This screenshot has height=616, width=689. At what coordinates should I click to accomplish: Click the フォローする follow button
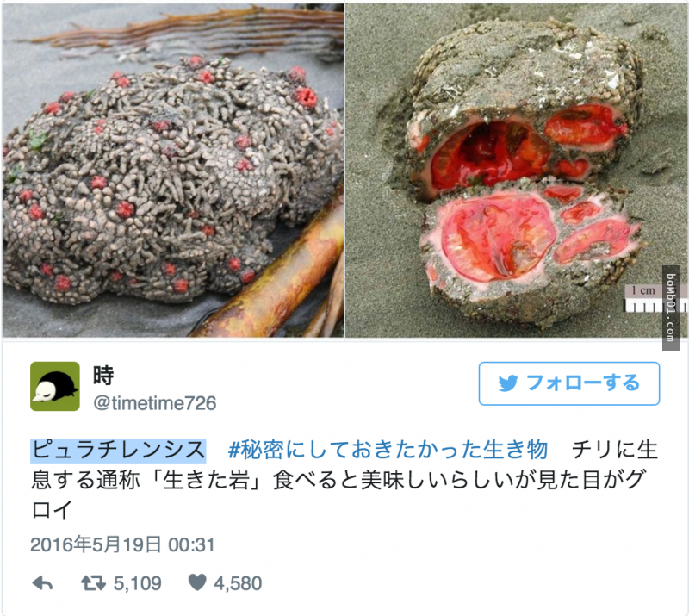[x=569, y=383]
